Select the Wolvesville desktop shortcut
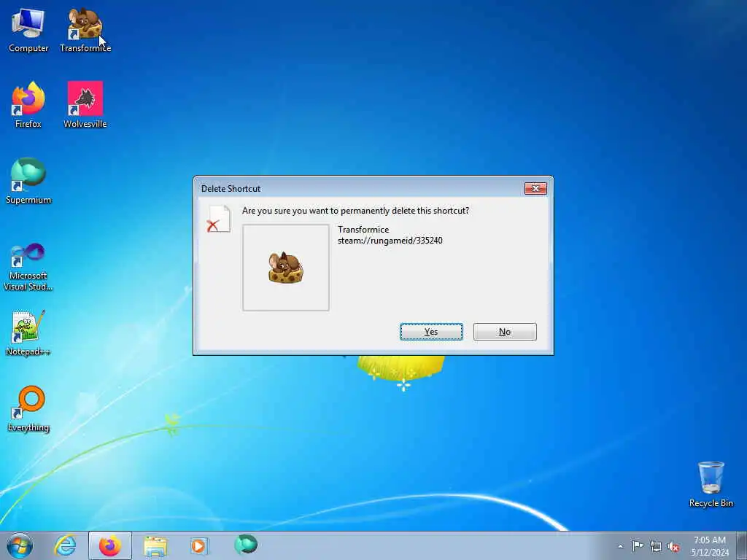This screenshot has width=747, height=560. pyautogui.click(x=85, y=105)
